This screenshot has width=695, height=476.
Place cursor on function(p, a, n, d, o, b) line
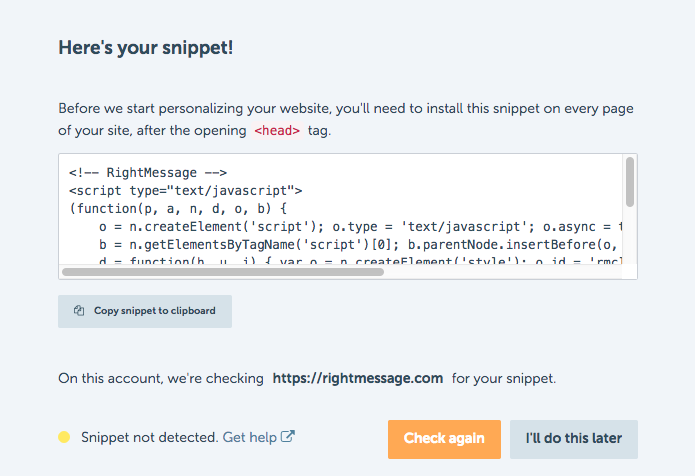178,209
